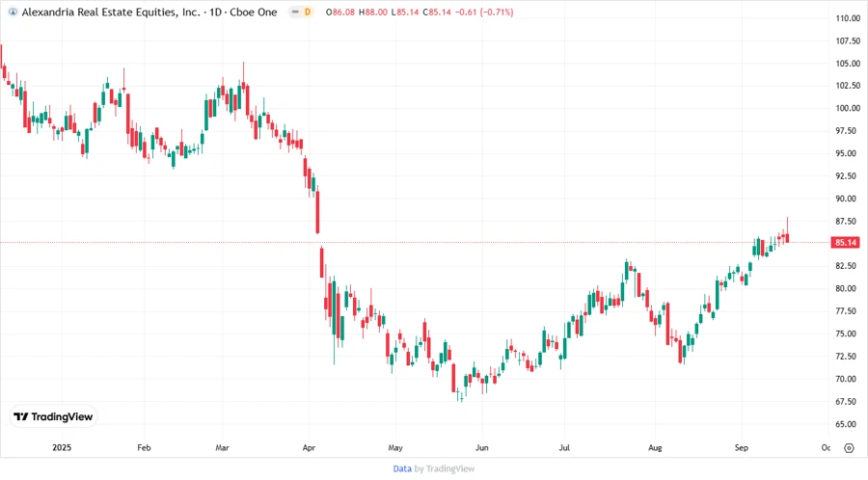Click the 'by TradingView' attribution text

(x=445, y=468)
